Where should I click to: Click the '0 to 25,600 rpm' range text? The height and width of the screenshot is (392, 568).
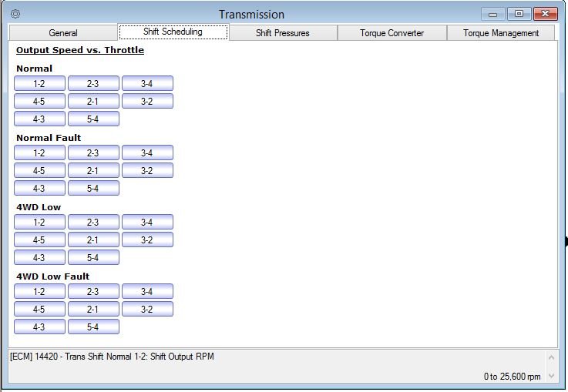[512, 377]
